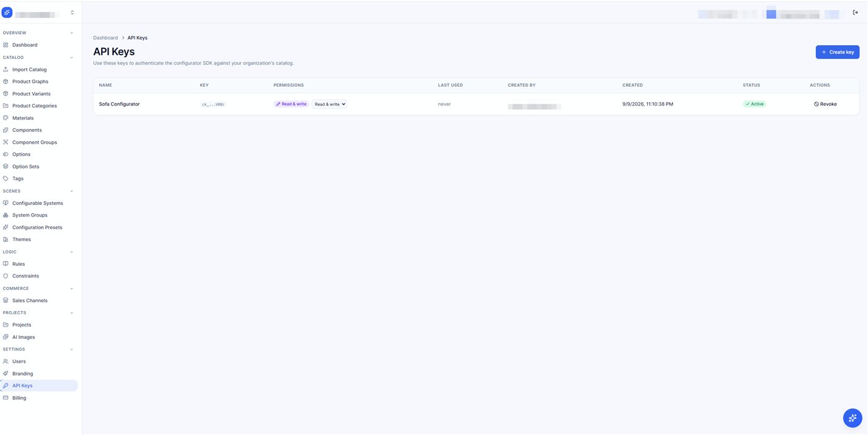Click the Configuration Presets sparkle icon

[x=6, y=227]
